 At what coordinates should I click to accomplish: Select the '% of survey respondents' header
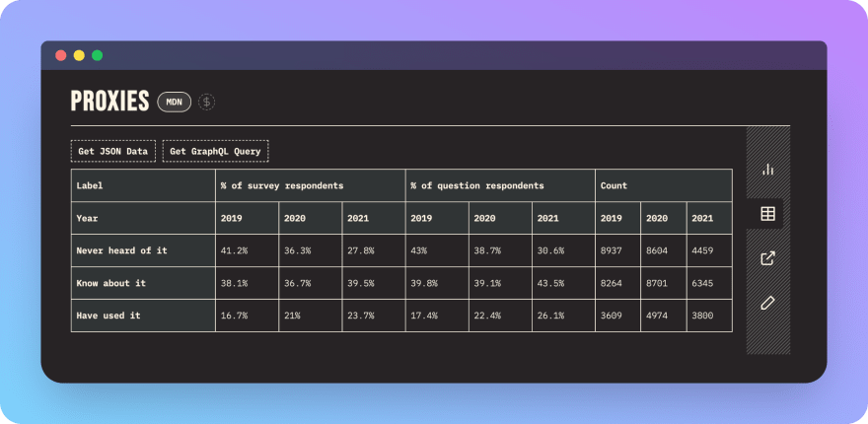(x=311, y=185)
